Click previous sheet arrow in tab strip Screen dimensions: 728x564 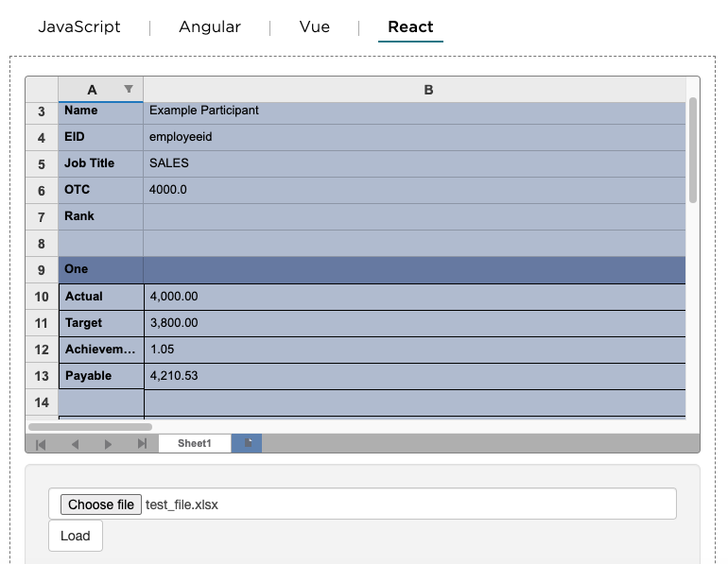click(x=75, y=444)
